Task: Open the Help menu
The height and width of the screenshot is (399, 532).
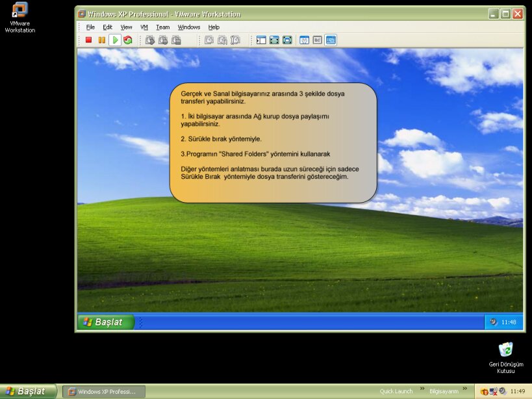Action: [214, 27]
